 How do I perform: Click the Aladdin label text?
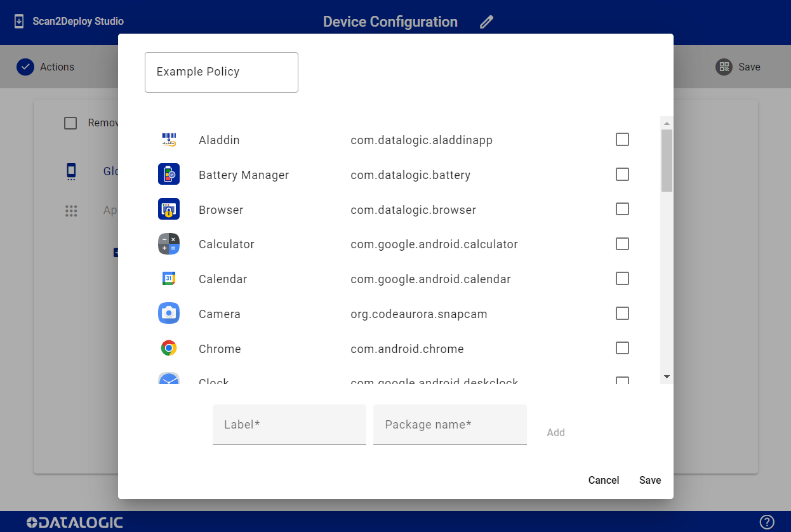point(219,140)
